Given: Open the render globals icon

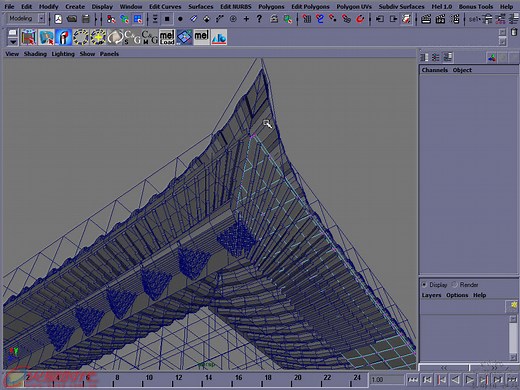Looking at the screenshot, I should click(455, 19).
